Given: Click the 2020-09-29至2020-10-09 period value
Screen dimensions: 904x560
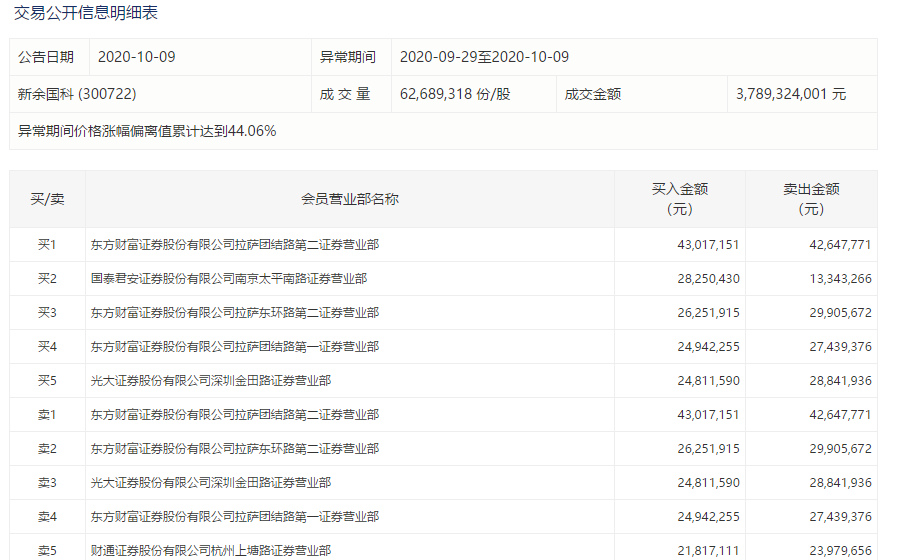Looking at the screenshot, I should coord(484,57).
